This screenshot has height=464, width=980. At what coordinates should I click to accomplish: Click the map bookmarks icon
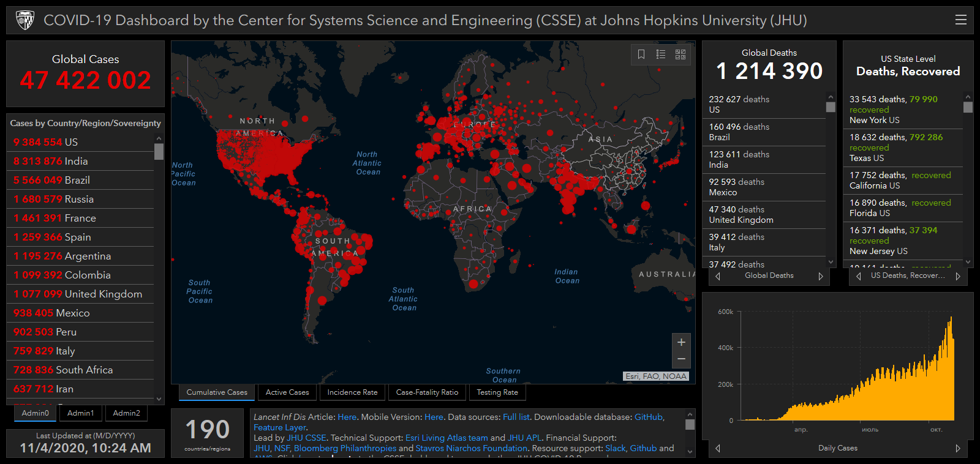(641, 54)
